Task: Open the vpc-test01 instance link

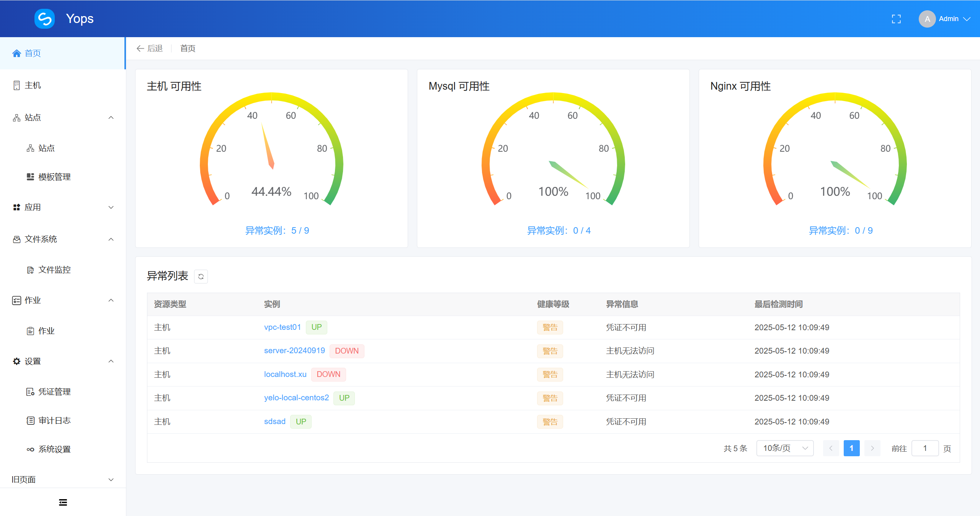Action: [282, 327]
